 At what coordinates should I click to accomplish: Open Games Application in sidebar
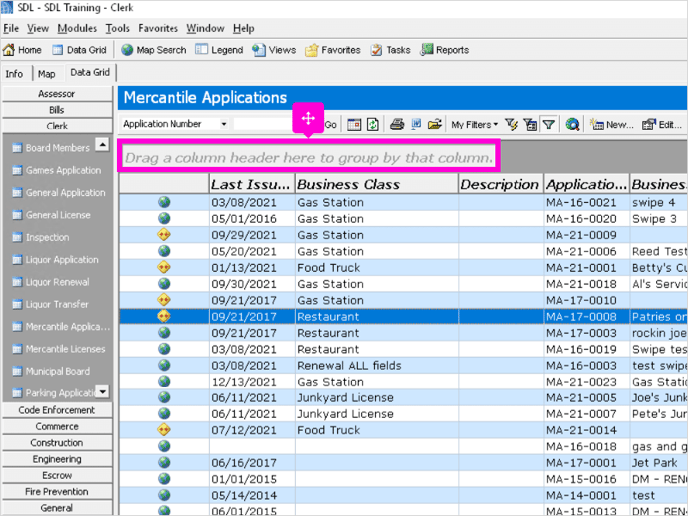coord(57,170)
